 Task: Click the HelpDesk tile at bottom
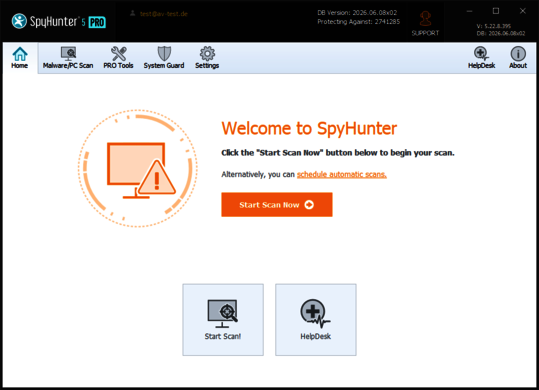tap(316, 320)
